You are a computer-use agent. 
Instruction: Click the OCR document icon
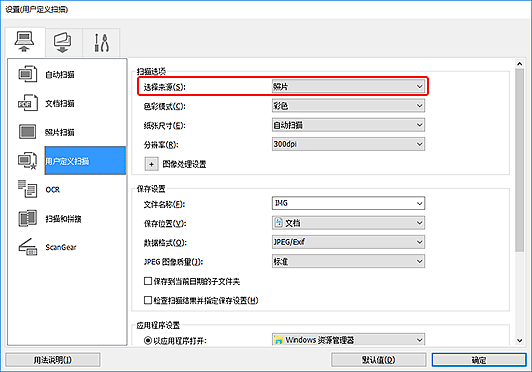click(27, 189)
